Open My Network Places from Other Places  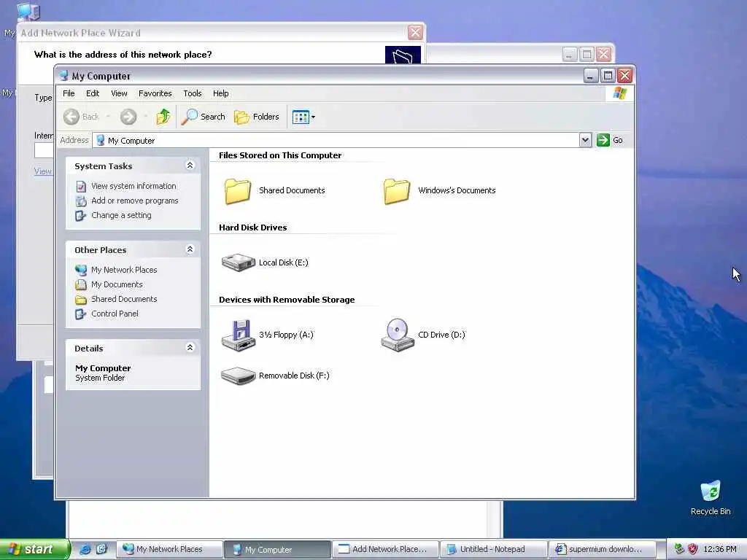tap(124, 270)
